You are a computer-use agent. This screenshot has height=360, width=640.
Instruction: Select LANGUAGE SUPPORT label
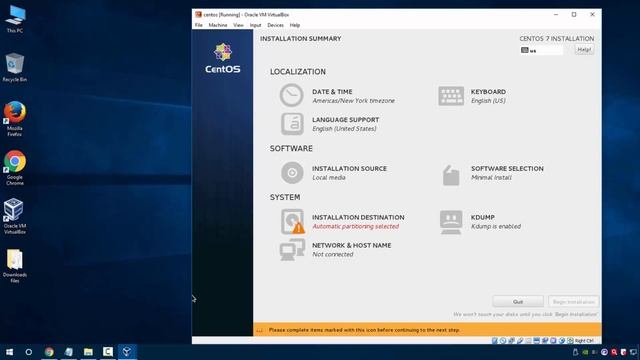[x=346, y=120]
